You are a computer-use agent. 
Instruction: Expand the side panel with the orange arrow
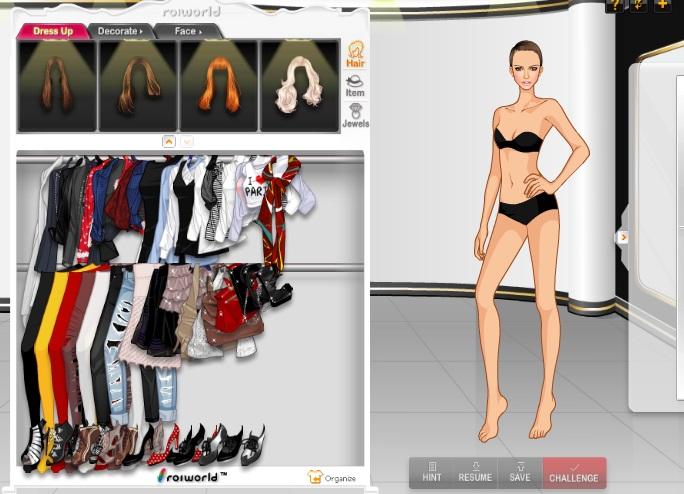623,237
